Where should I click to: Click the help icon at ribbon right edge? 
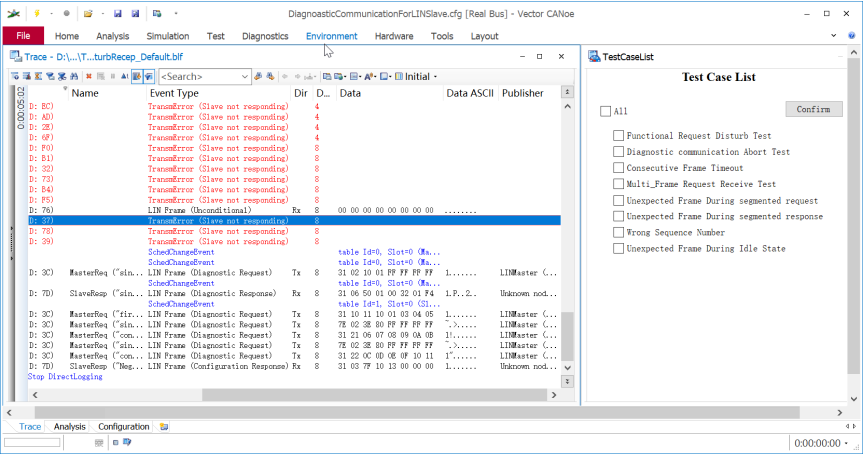tap(852, 36)
